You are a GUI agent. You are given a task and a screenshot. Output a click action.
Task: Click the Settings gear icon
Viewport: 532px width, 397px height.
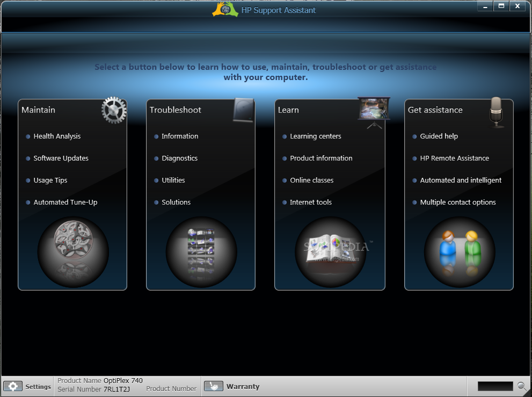13,386
